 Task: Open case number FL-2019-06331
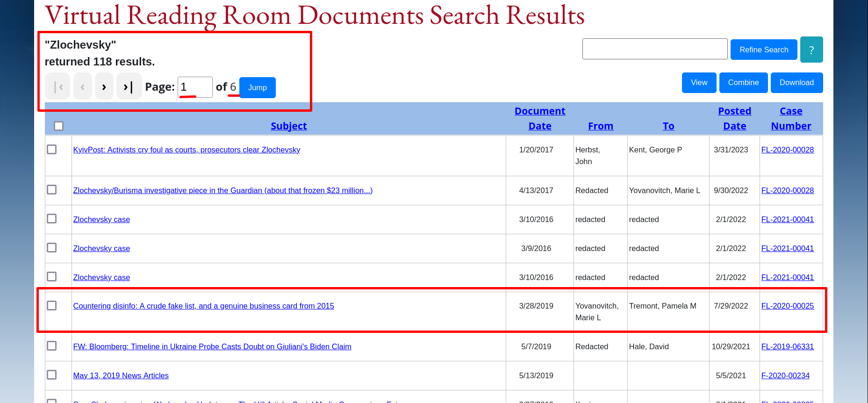788,346
